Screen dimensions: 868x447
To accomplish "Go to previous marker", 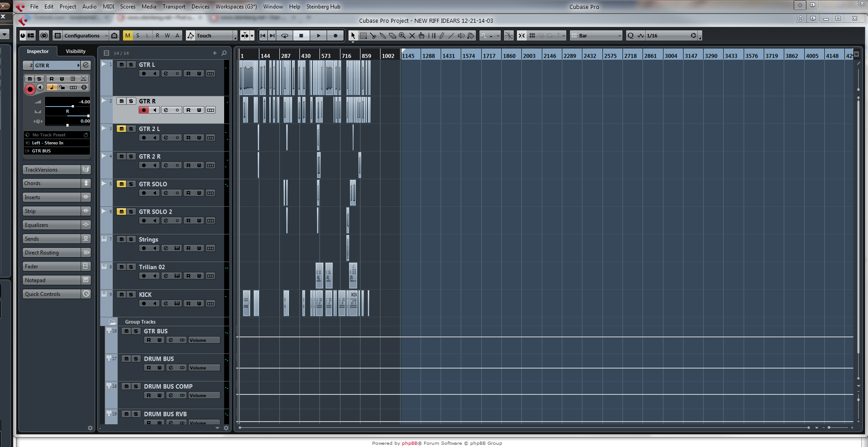I will (263, 36).
